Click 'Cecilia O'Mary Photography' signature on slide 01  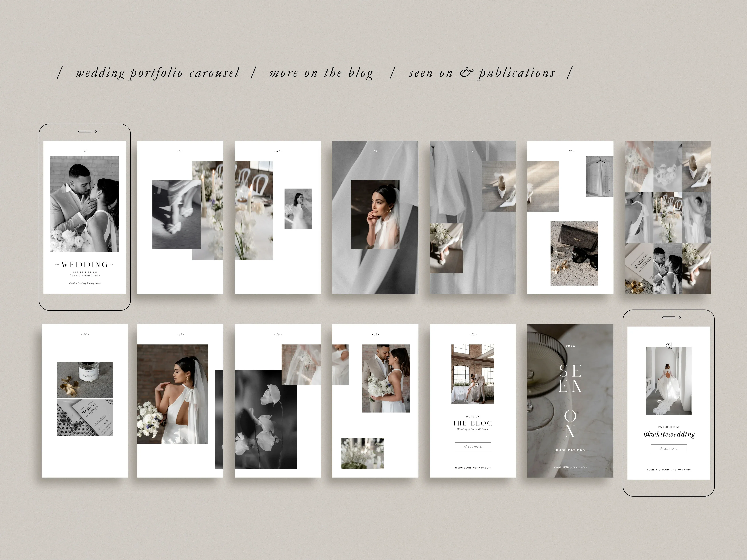(x=85, y=284)
